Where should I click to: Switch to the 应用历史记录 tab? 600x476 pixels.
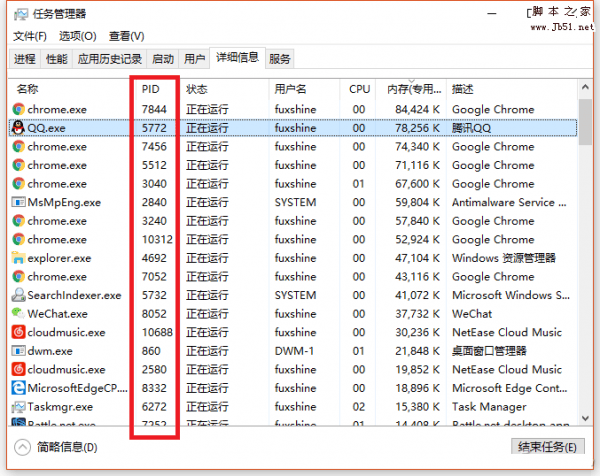click(110, 59)
